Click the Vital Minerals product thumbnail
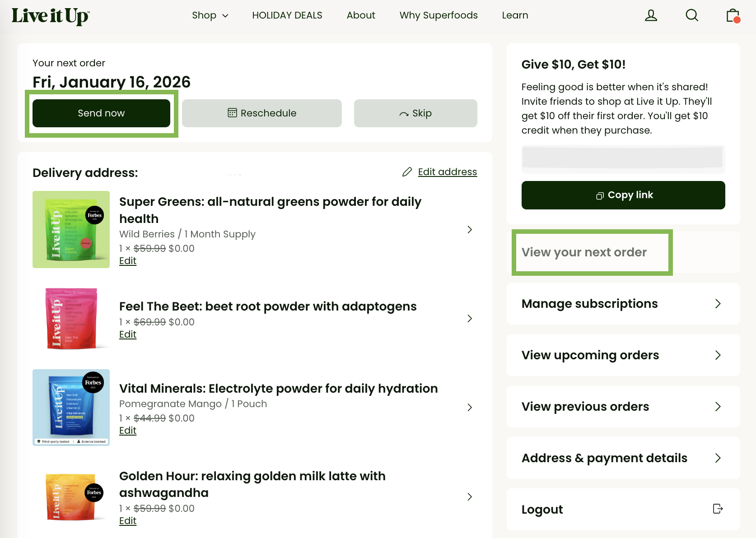The image size is (756, 538). click(71, 408)
